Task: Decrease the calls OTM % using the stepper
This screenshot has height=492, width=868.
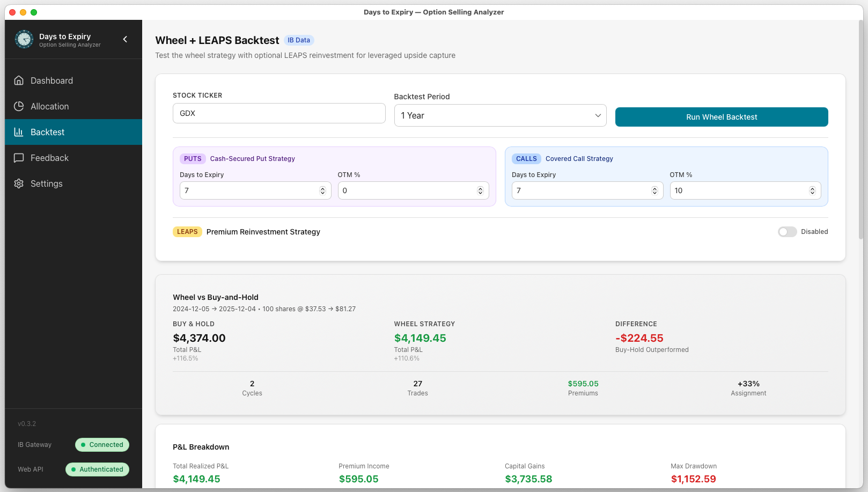Action: pos(812,193)
